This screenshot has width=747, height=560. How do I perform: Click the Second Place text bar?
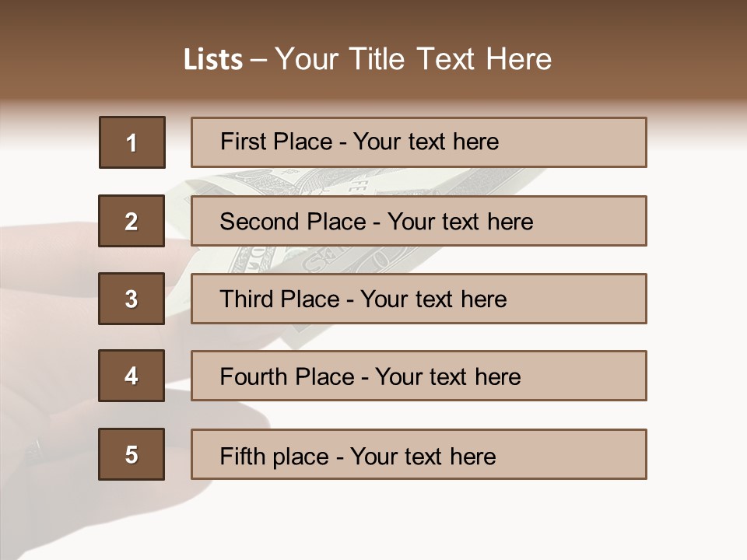point(419,221)
